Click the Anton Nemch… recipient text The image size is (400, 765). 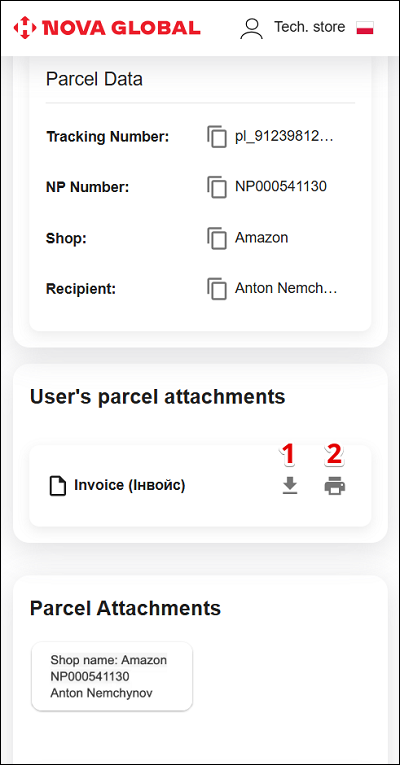coord(286,288)
